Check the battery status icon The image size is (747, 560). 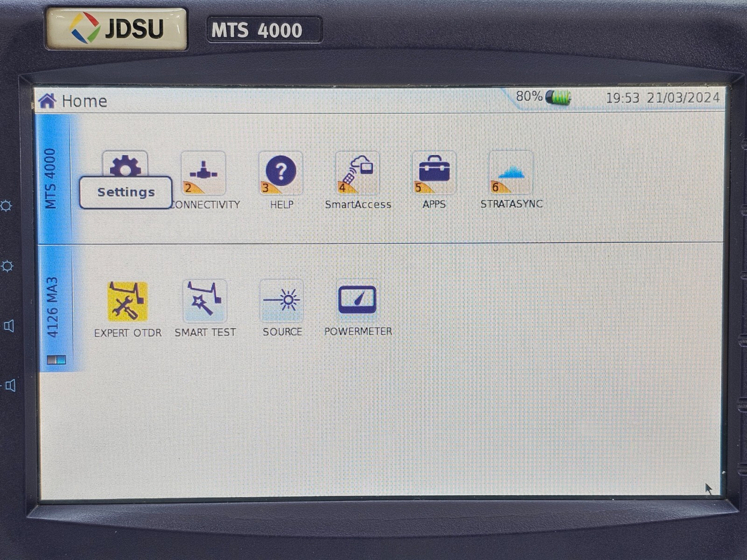(558, 98)
